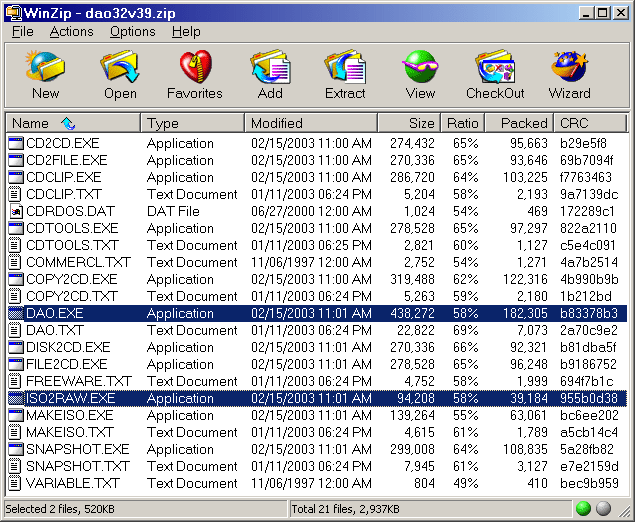
Task: Open the Actions menu
Action: click(71, 32)
